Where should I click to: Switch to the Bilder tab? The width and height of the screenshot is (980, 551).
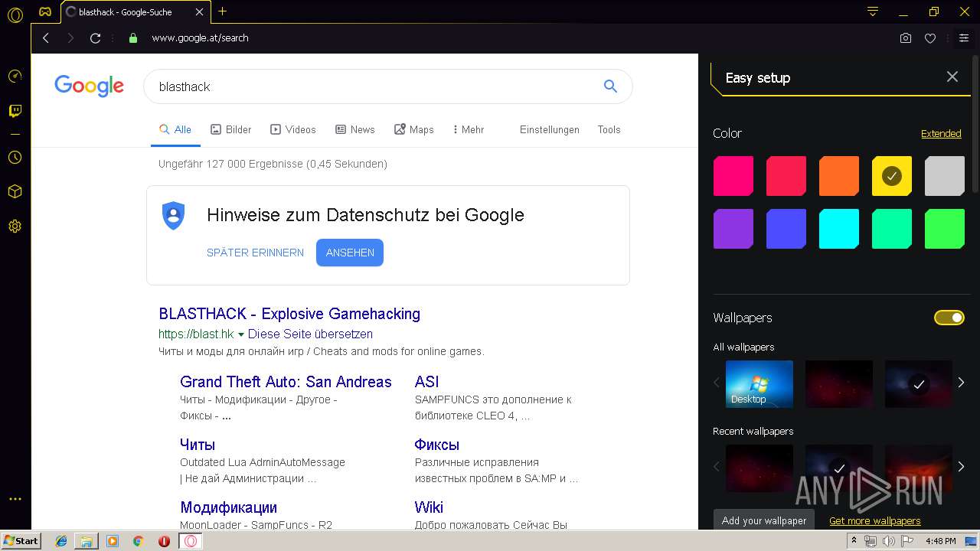pyautogui.click(x=231, y=129)
